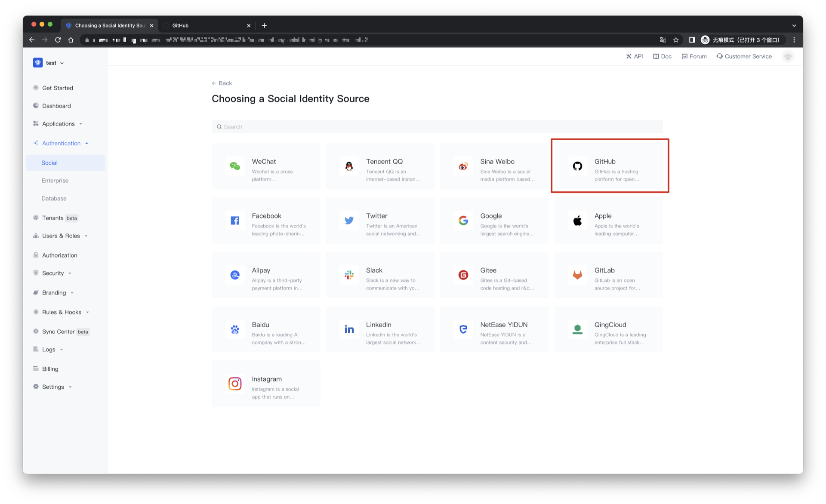Select the Instagram camera icon
826x504 pixels.
[235, 384]
